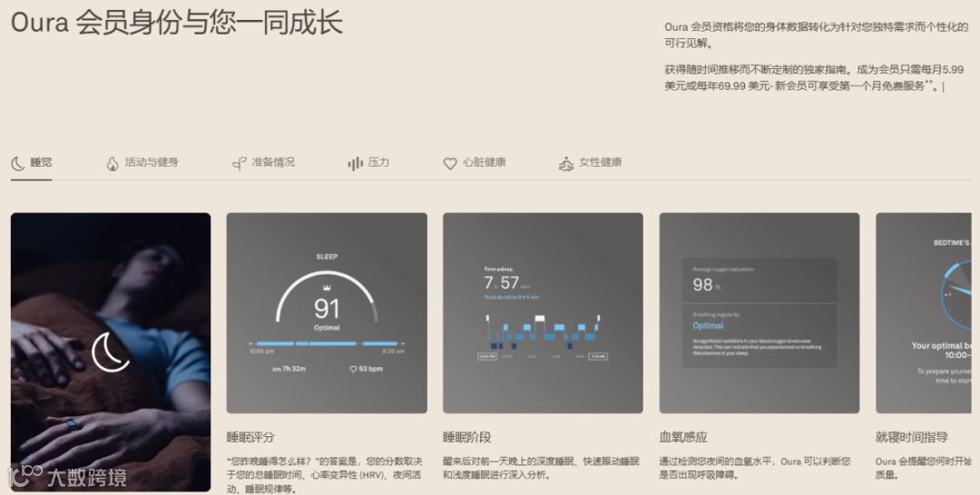Click the heart icon beside 心脏健康
Viewport: 980px width, 495px height.
(450, 163)
